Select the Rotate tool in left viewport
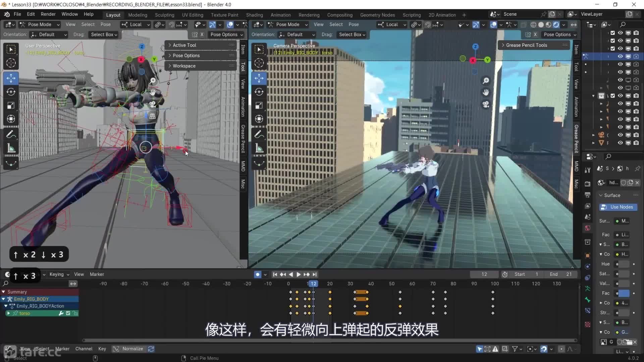 pyautogui.click(x=11, y=92)
